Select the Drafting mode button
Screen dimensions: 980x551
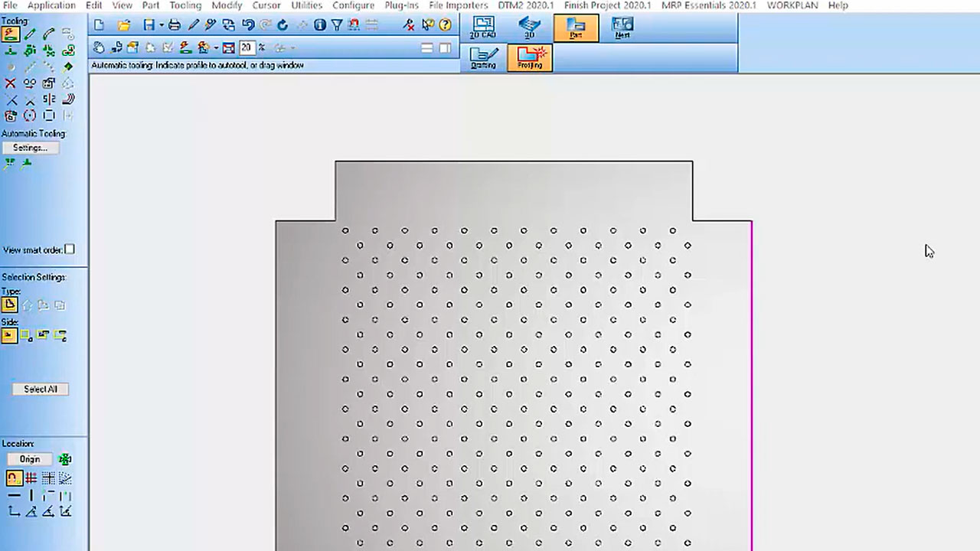pyautogui.click(x=484, y=57)
